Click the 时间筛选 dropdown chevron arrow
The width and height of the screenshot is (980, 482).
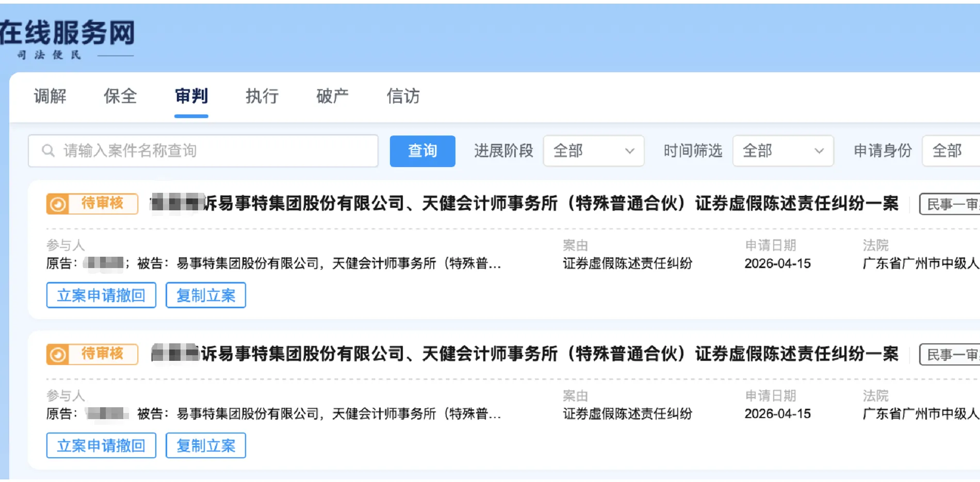pyautogui.click(x=819, y=151)
